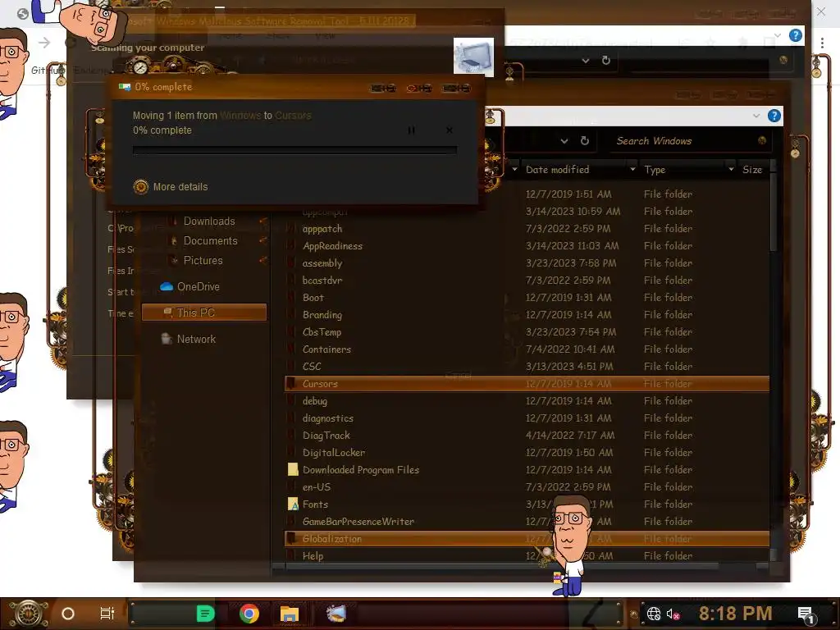Screen dimensions: 840x630
Task: Open Network in navigation pane
Action: point(189,339)
